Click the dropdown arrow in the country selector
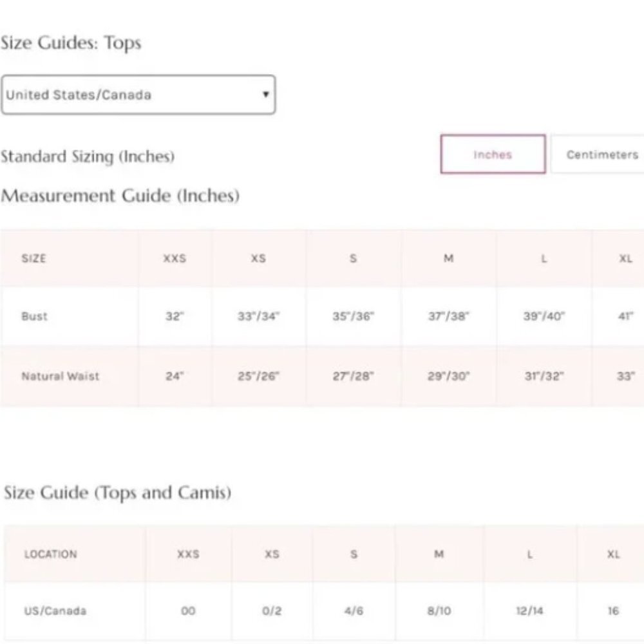The width and height of the screenshot is (644, 644). [265, 94]
